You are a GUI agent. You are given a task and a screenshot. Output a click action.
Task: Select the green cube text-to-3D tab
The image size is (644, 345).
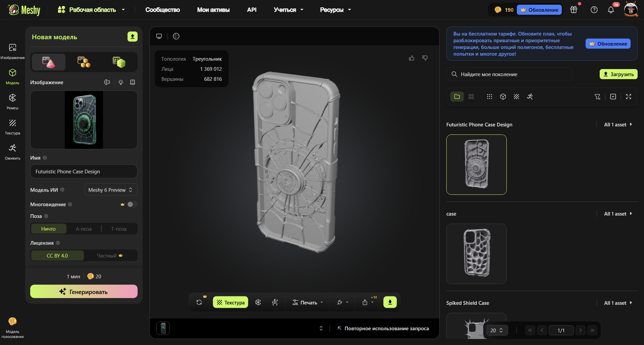[119, 62]
